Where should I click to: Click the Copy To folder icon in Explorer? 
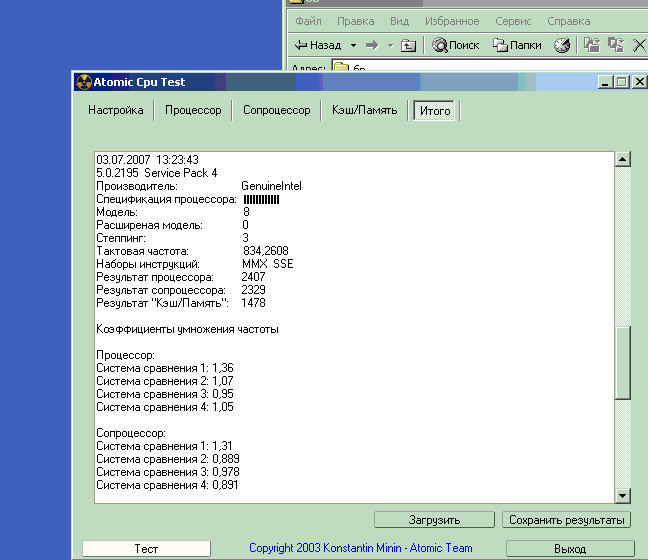616,45
